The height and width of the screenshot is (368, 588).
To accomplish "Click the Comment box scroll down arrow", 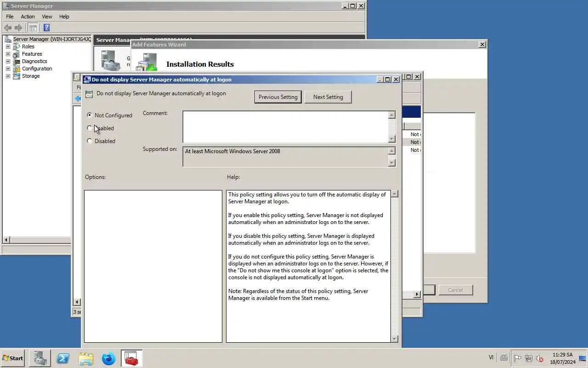I will pos(392,139).
